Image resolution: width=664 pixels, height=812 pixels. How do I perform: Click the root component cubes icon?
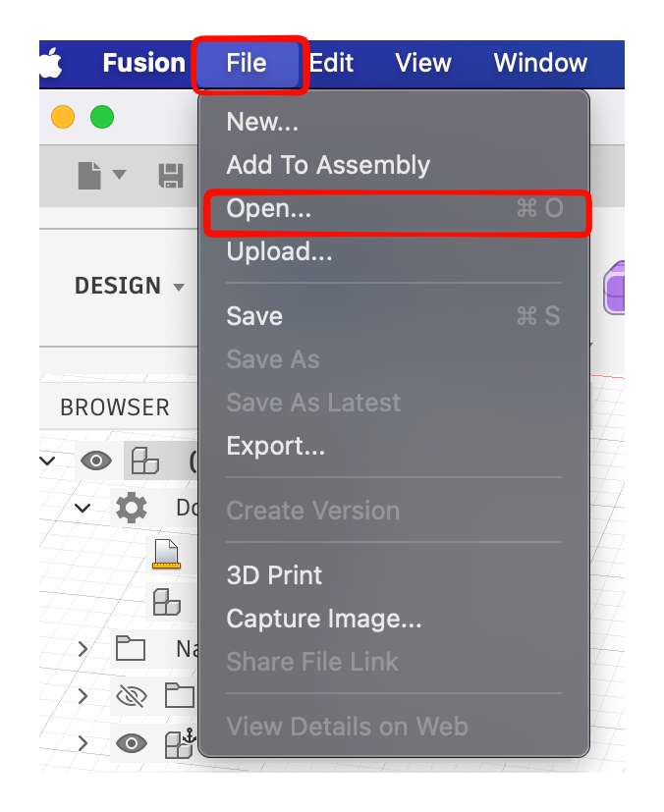pos(145,460)
